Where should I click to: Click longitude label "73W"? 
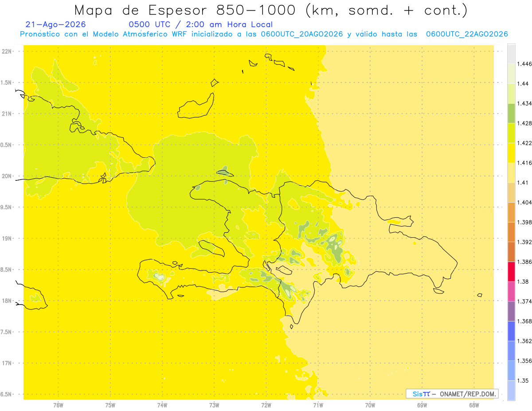pos(214,405)
